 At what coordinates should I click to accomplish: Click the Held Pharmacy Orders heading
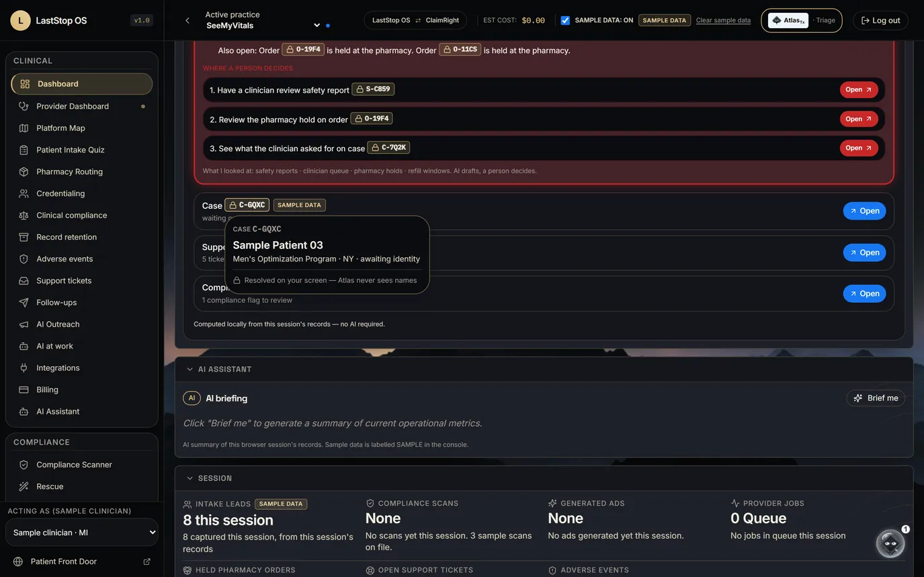tap(245, 570)
